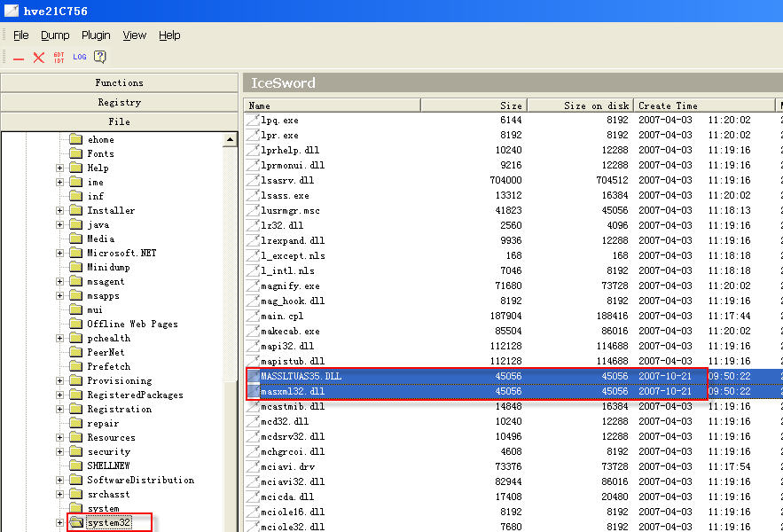The image size is (783, 532).
Task: Sort files by the Size column header
Action: (473, 106)
